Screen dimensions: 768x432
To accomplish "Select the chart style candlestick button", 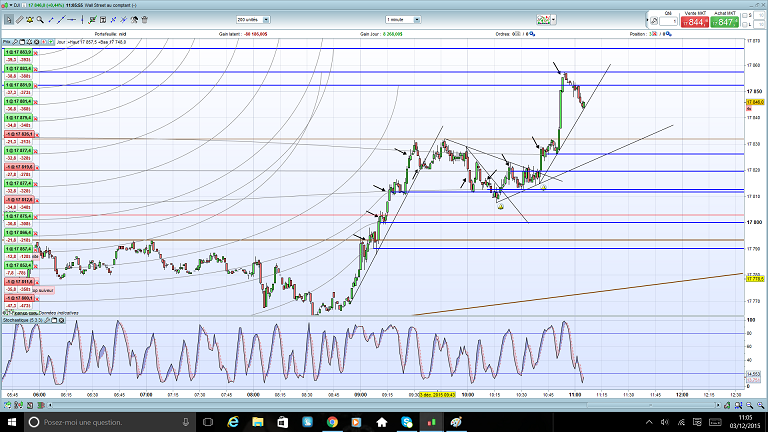I will [544, 20].
